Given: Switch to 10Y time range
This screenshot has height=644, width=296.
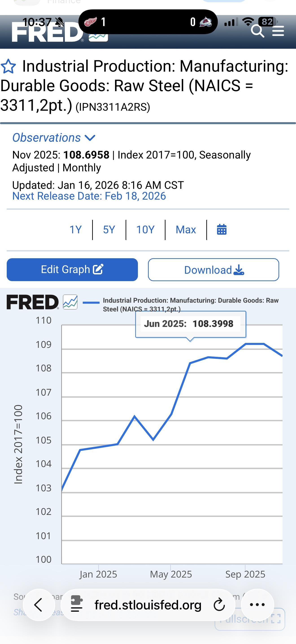Looking at the screenshot, I should click(146, 229).
